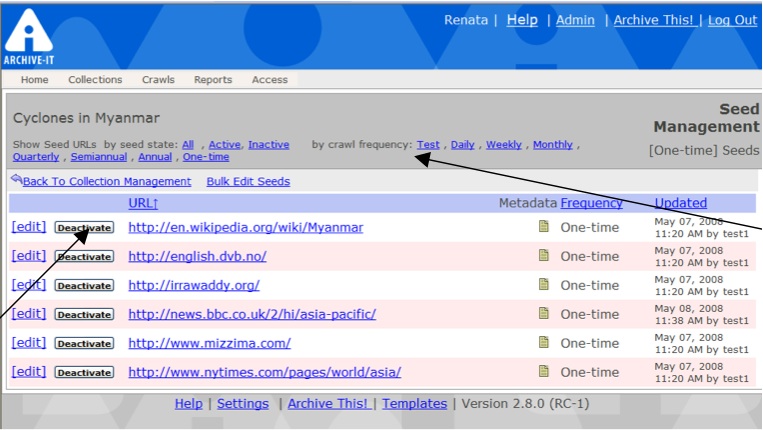
Task: Open metadata icon for irrawaddy.org seed
Action: (544, 285)
